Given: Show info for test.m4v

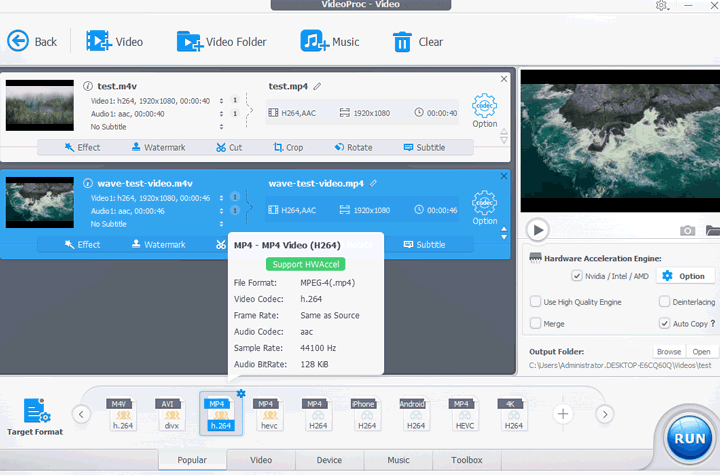Looking at the screenshot, I should tap(88, 86).
